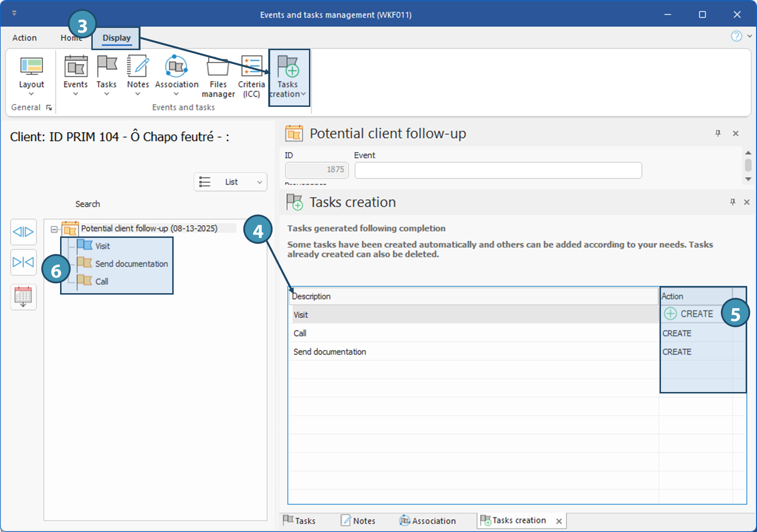757x532 pixels.
Task: Open the List view dropdown
Action: pyautogui.click(x=230, y=182)
